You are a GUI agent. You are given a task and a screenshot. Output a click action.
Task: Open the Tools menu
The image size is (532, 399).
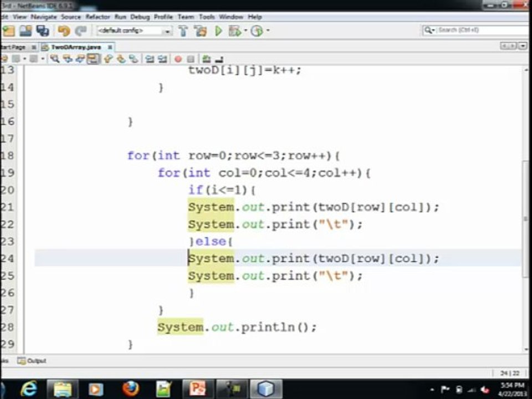[x=207, y=17]
